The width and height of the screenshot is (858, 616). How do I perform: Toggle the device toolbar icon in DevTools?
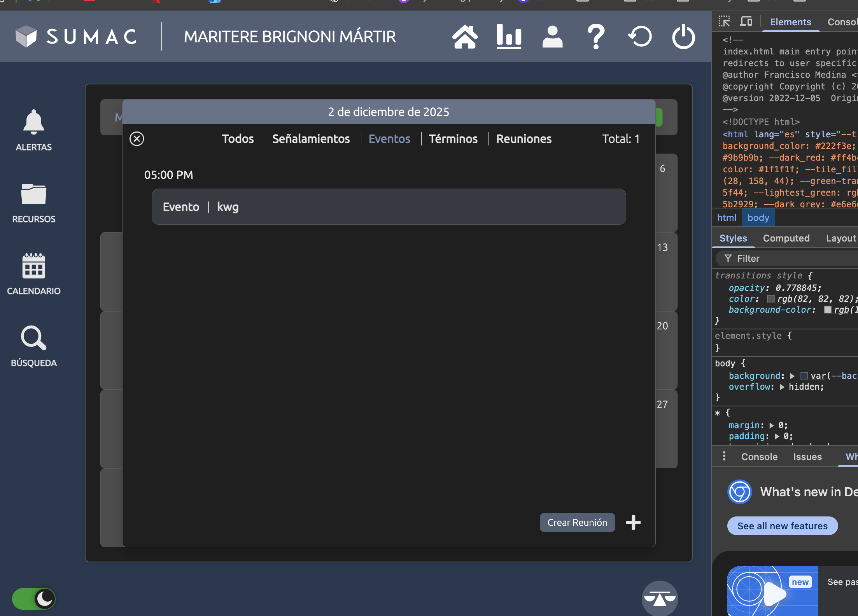tap(746, 22)
